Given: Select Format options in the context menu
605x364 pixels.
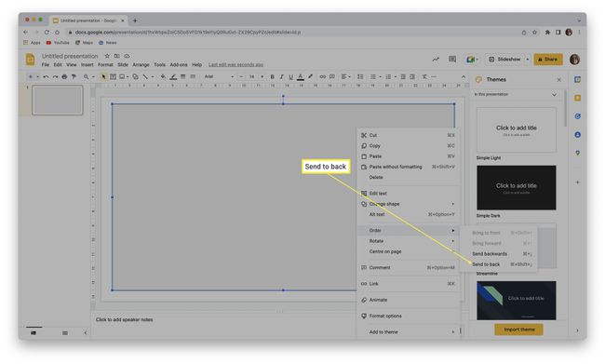Looking at the screenshot, I should pyautogui.click(x=409, y=316).
